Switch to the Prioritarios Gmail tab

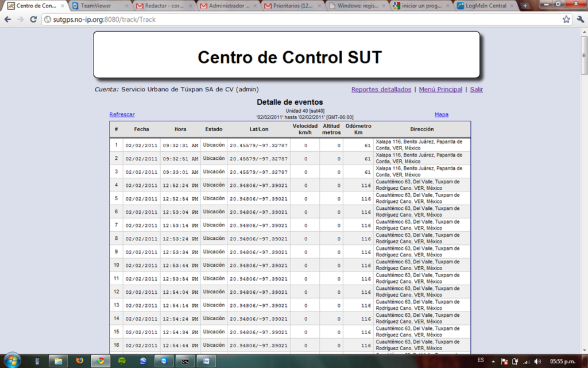pos(293,6)
